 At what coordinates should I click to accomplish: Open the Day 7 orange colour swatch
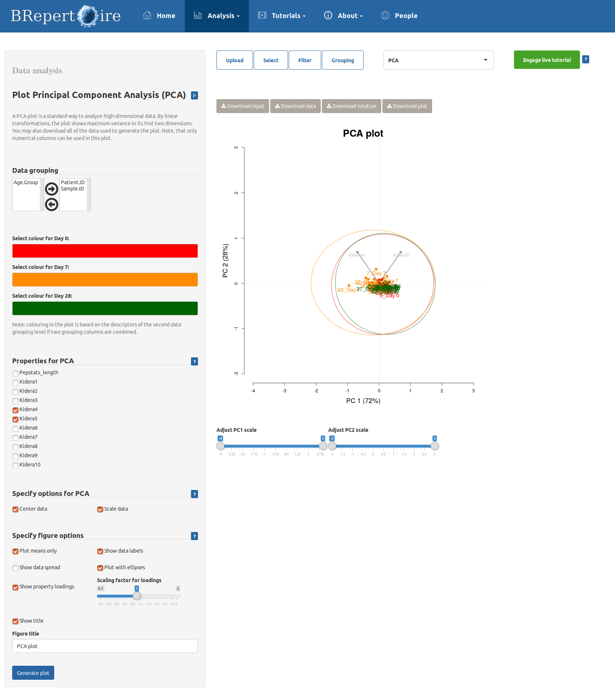coord(105,280)
